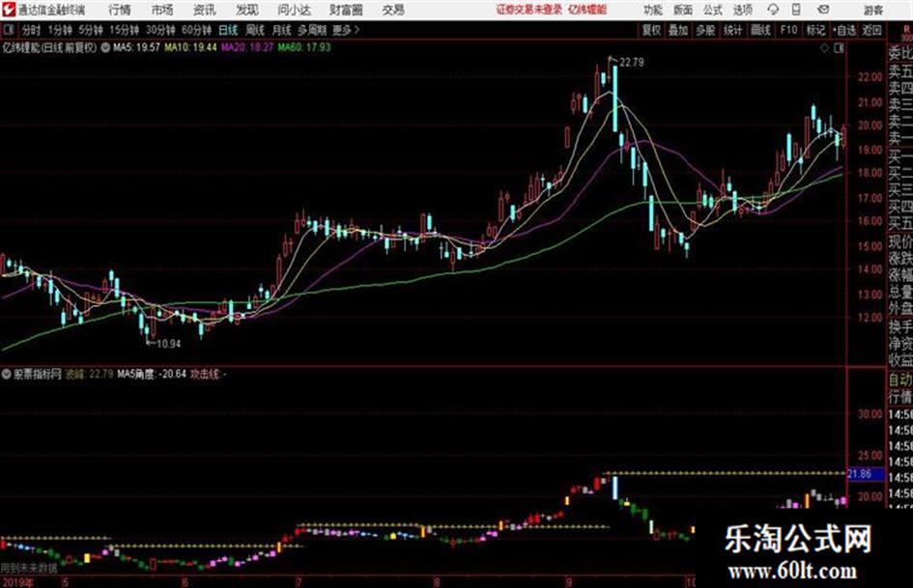Screen dimensions: 913x588
Task: Click the MA20: 18.27 label
Action: click(247, 47)
